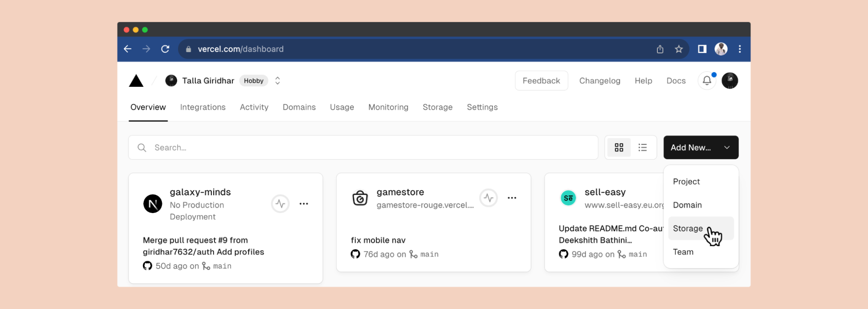Select Team from Add New menu
This screenshot has width=868, height=309.
tap(701, 252)
